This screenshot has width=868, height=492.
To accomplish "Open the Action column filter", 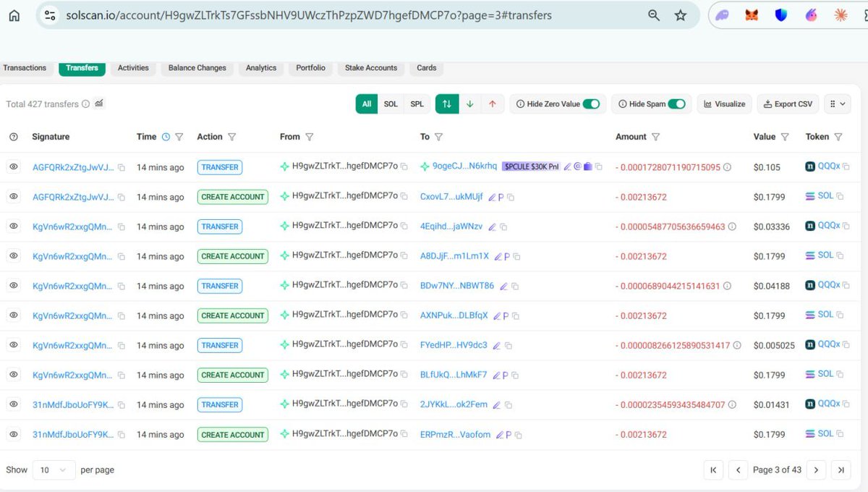I will click(231, 137).
